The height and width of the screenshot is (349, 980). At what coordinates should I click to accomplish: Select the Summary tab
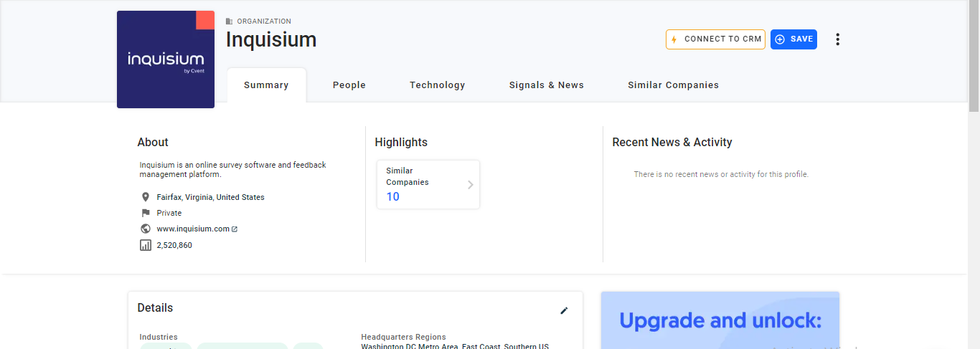[x=266, y=85]
